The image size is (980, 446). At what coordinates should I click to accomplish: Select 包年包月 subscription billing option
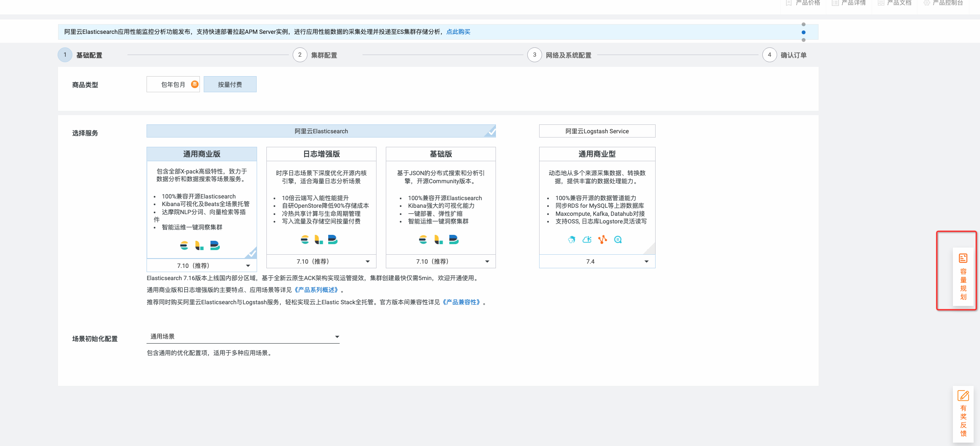click(x=173, y=84)
